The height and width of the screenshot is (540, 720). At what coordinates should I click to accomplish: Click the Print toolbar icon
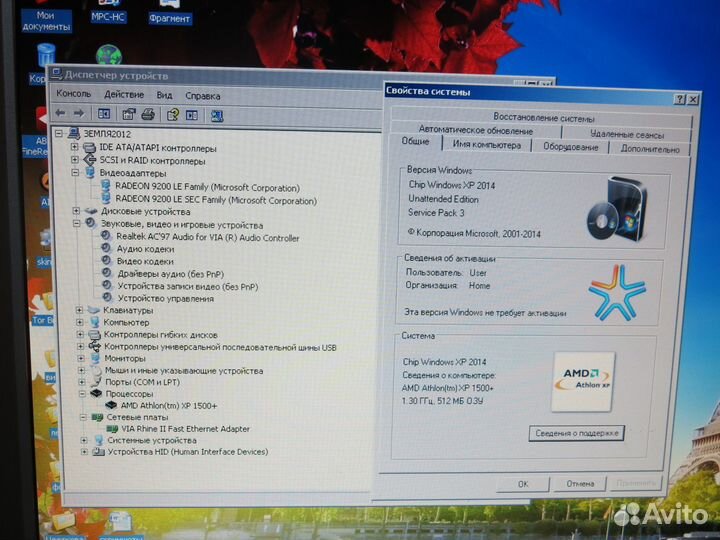pos(148,115)
